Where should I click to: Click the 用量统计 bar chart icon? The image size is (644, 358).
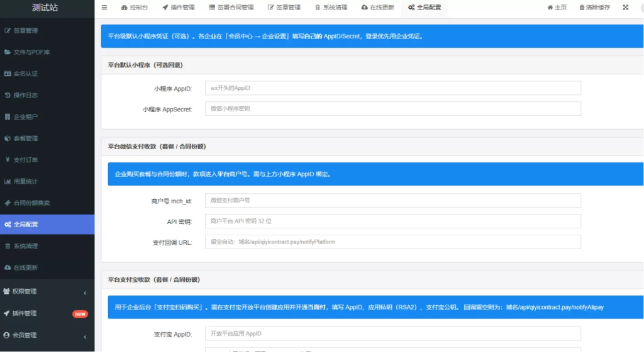(8, 181)
